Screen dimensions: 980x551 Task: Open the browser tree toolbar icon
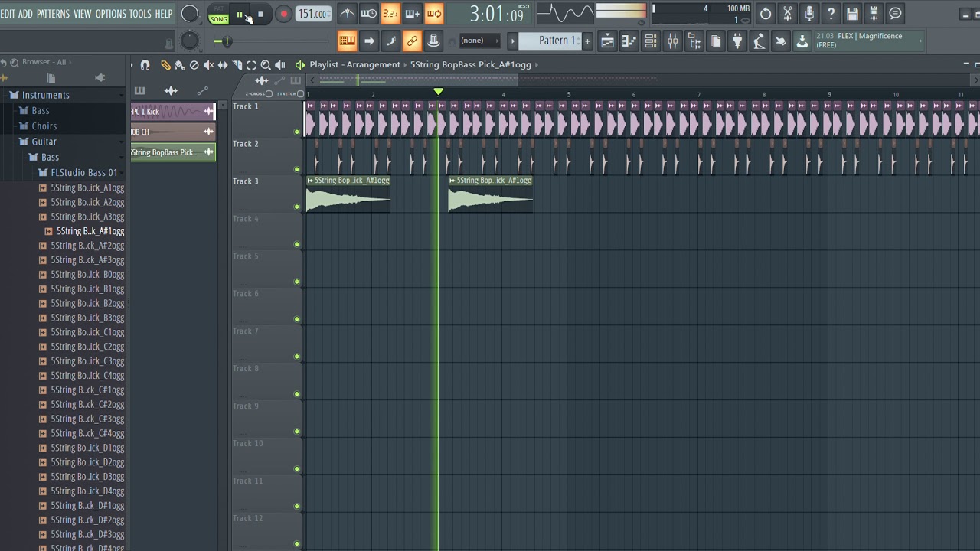click(x=694, y=41)
